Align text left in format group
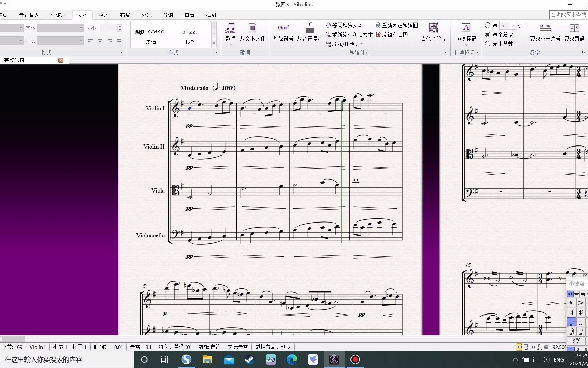 (90, 41)
